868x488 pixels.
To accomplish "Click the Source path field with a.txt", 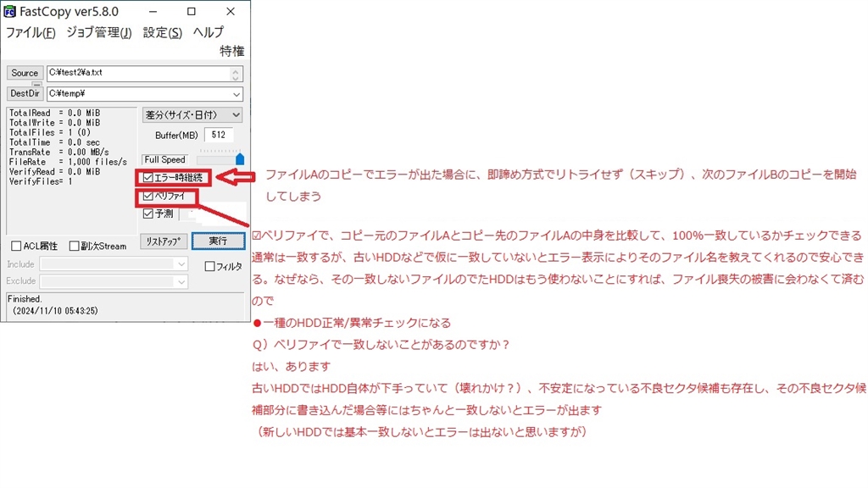I will coord(138,73).
